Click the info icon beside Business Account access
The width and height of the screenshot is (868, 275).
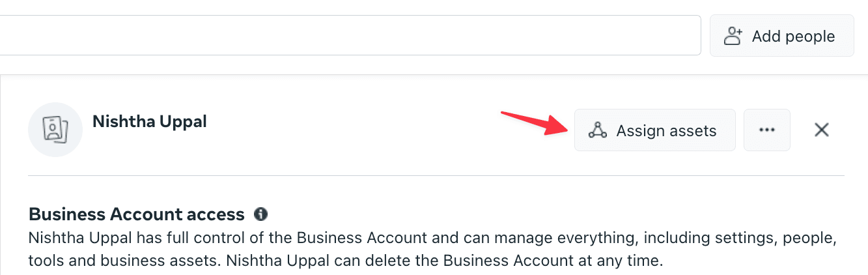[x=261, y=214]
